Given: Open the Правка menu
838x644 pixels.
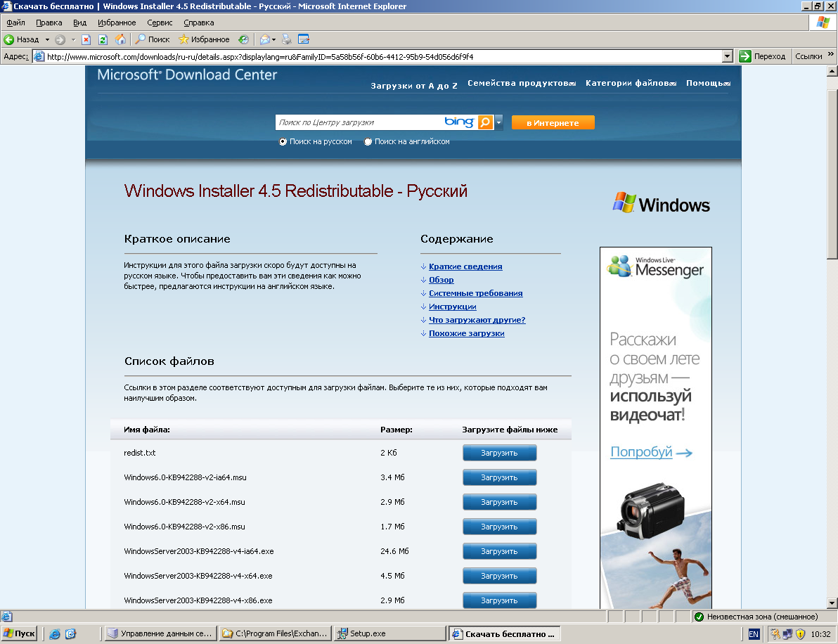Looking at the screenshot, I should 49,22.
